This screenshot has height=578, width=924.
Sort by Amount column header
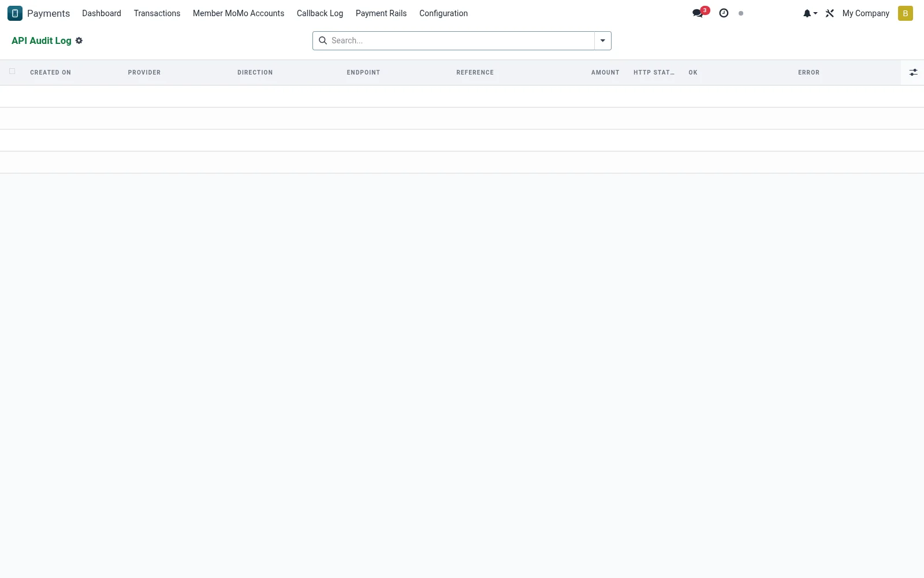(x=605, y=72)
